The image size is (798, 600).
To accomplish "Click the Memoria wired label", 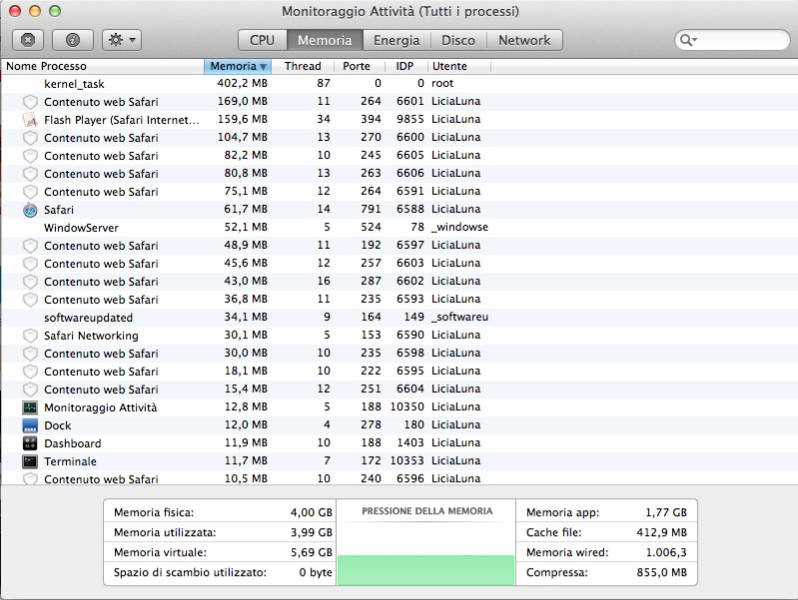I will pos(567,553).
